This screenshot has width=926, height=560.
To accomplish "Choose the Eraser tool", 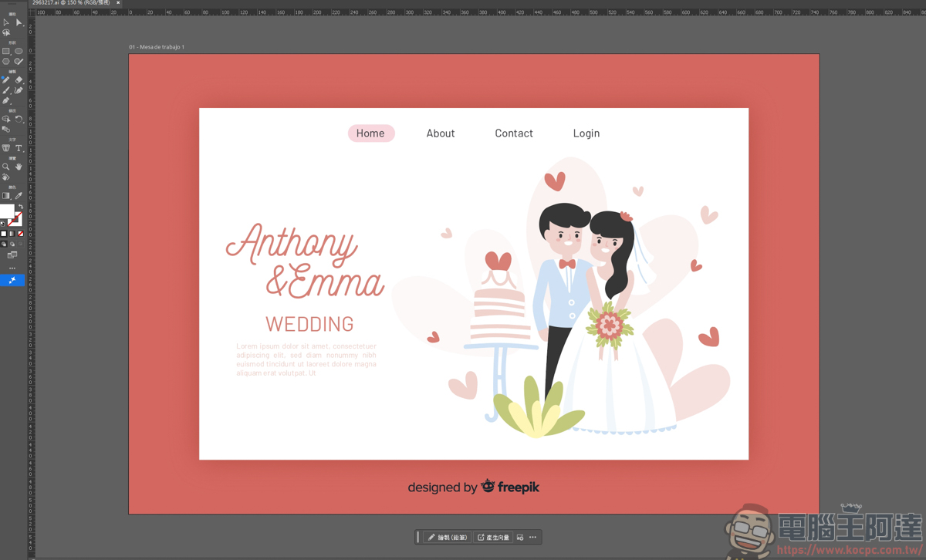I will tap(19, 80).
